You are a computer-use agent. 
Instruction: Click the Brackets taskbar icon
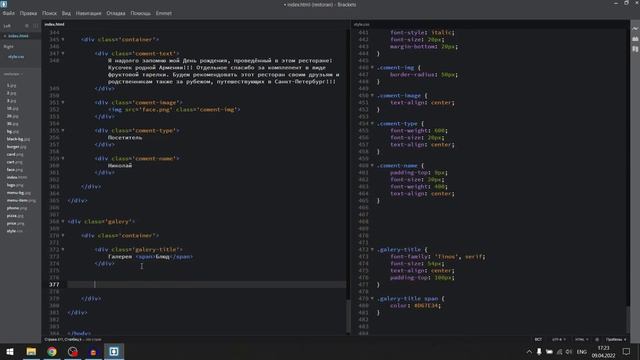tap(114, 351)
